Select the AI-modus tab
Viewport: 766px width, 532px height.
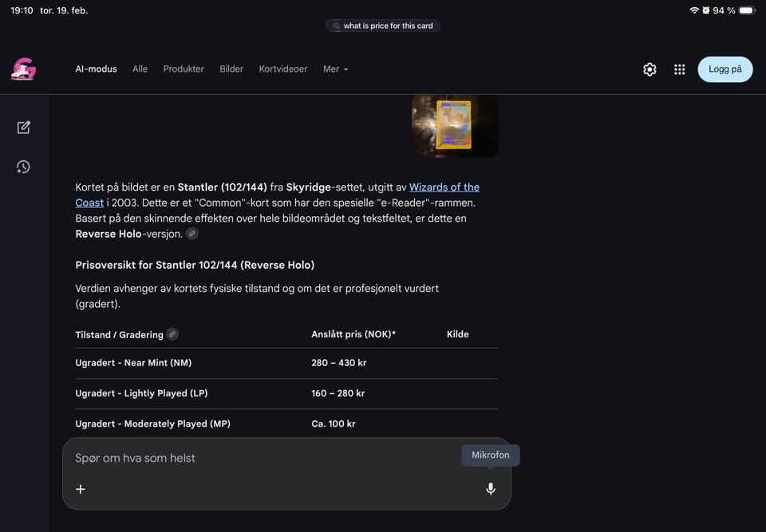(x=96, y=69)
